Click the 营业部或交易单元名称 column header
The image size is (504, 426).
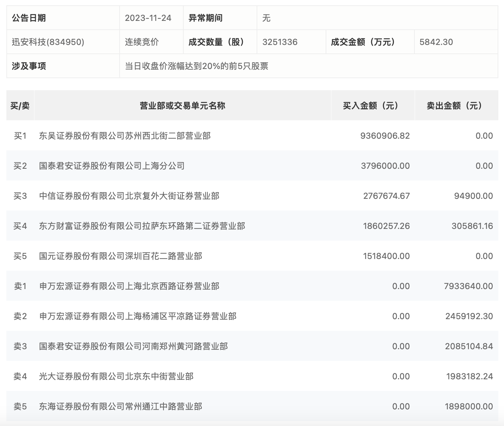click(183, 105)
